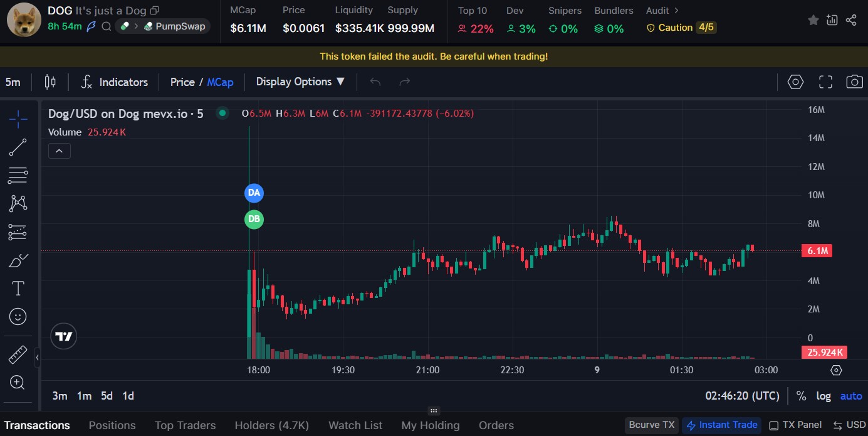
Task: Switch to the Holders (4.7K) tab
Action: tap(272, 425)
